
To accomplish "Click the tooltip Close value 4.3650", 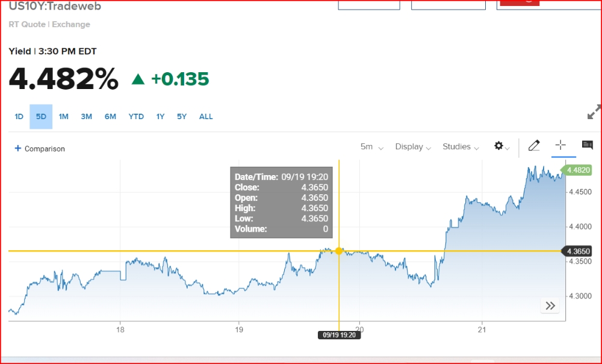I will click(314, 188).
